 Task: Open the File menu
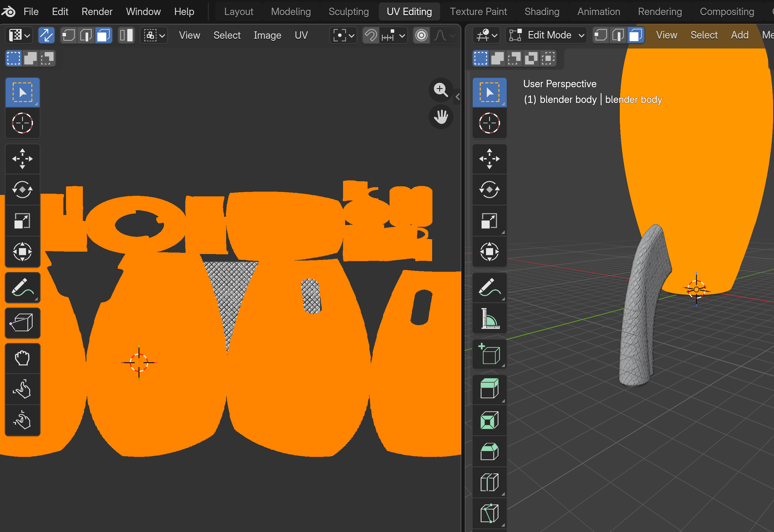point(31,12)
